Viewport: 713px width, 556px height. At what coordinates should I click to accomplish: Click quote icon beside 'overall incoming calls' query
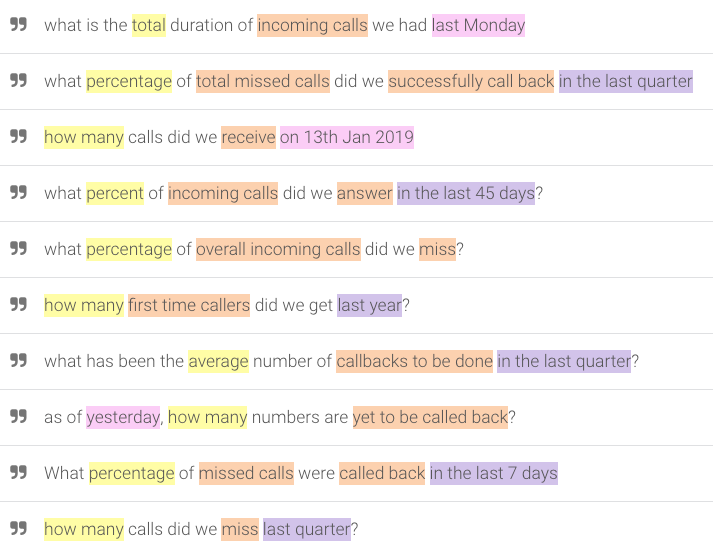[19, 248]
